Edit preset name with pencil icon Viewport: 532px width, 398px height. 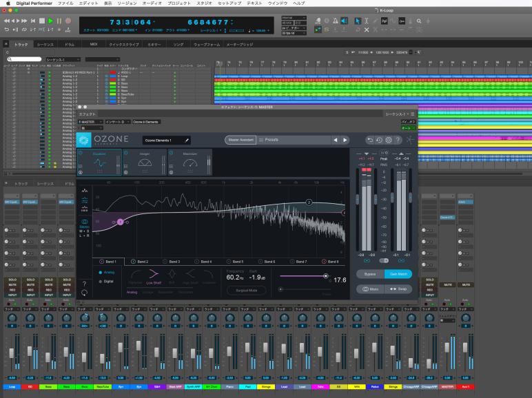pyautogui.click(x=187, y=140)
